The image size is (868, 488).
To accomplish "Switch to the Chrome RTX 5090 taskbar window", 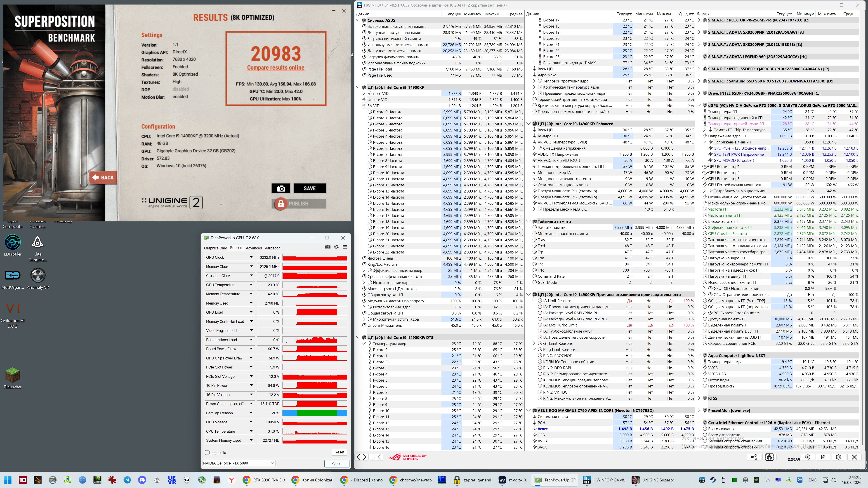I will [x=264, y=480].
